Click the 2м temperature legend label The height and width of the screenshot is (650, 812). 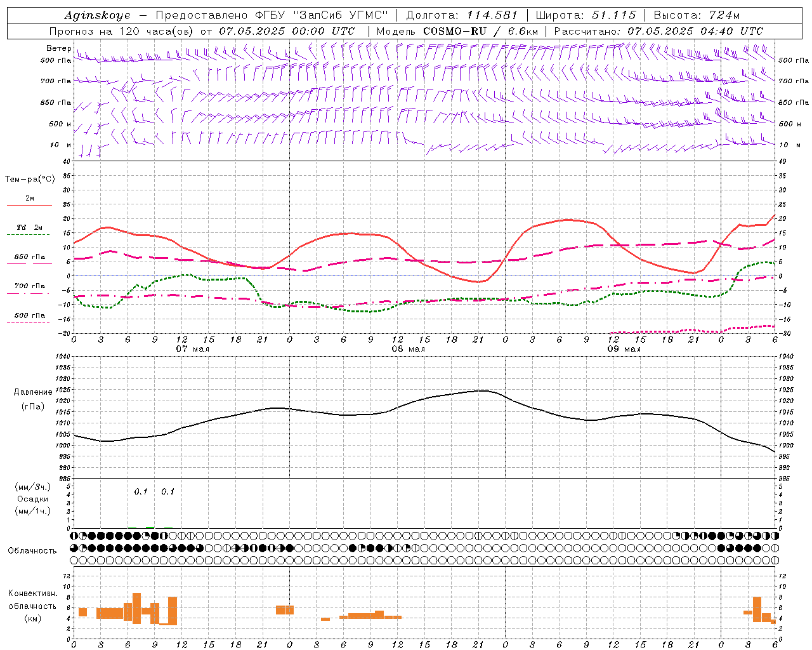[30, 198]
